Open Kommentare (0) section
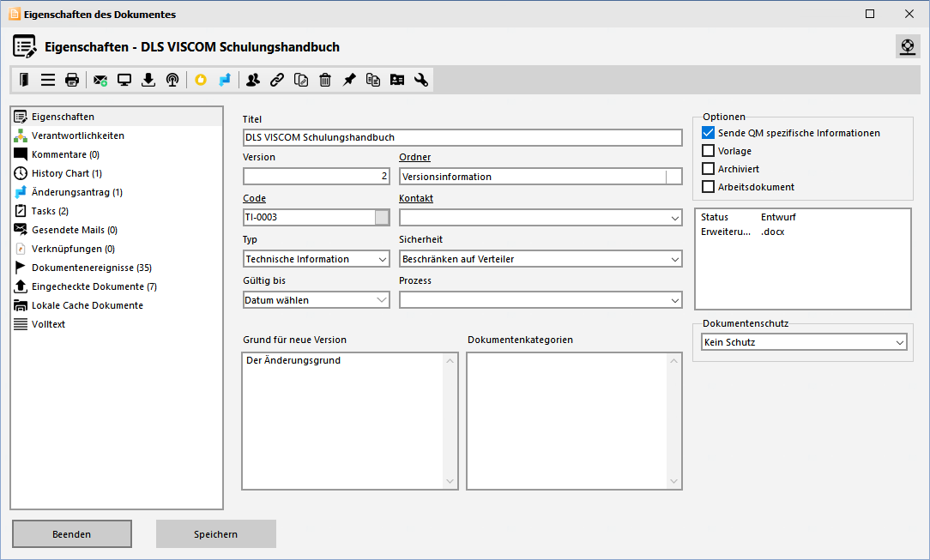 [117, 154]
